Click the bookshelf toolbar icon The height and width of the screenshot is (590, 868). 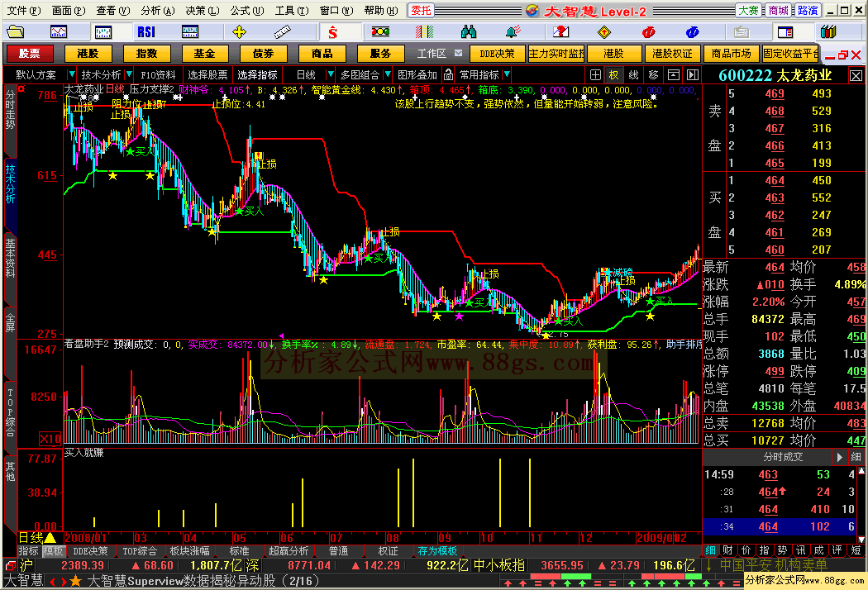(828, 32)
